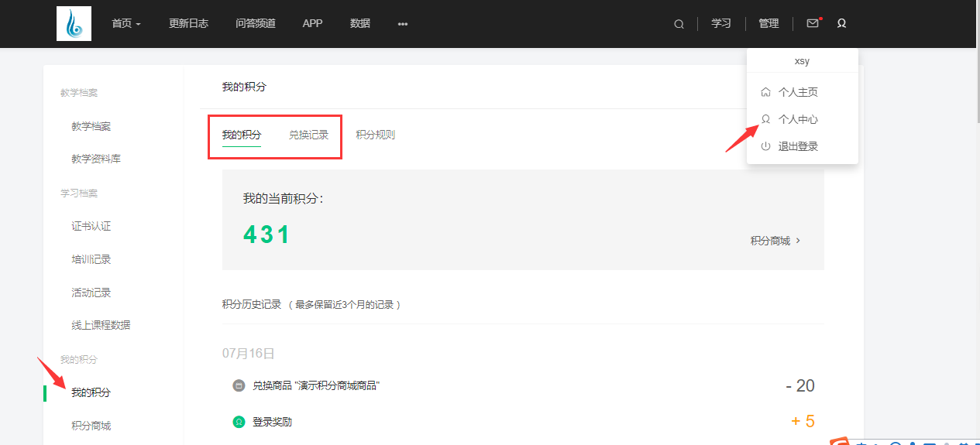Click the power icon beside 退出登录
The image size is (980, 445).
point(765,146)
